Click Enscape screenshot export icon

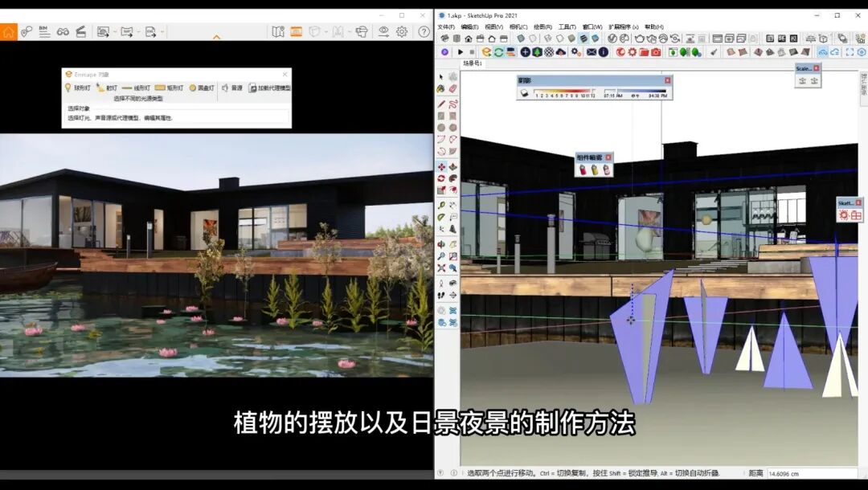[x=103, y=32]
